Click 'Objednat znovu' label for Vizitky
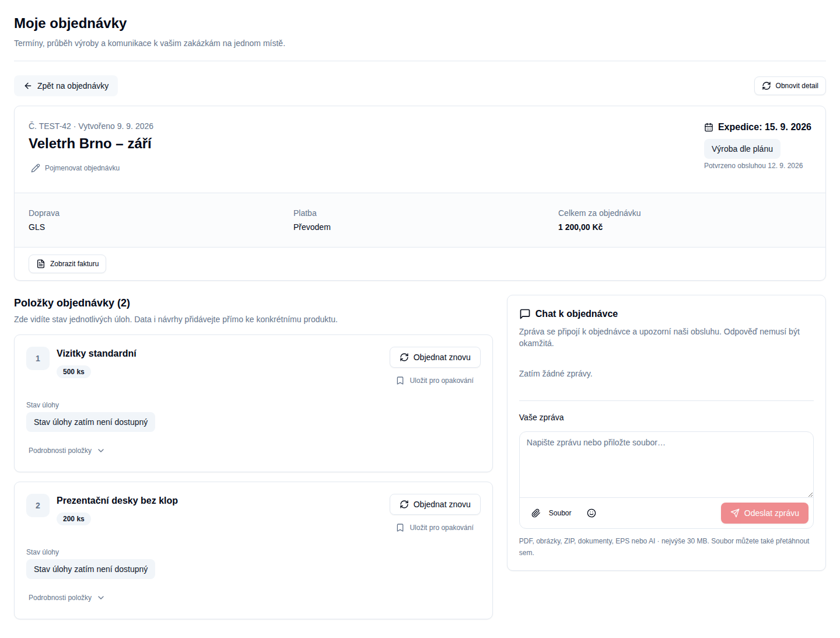The width and height of the screenshot is (840, 638). coord(442,357)
